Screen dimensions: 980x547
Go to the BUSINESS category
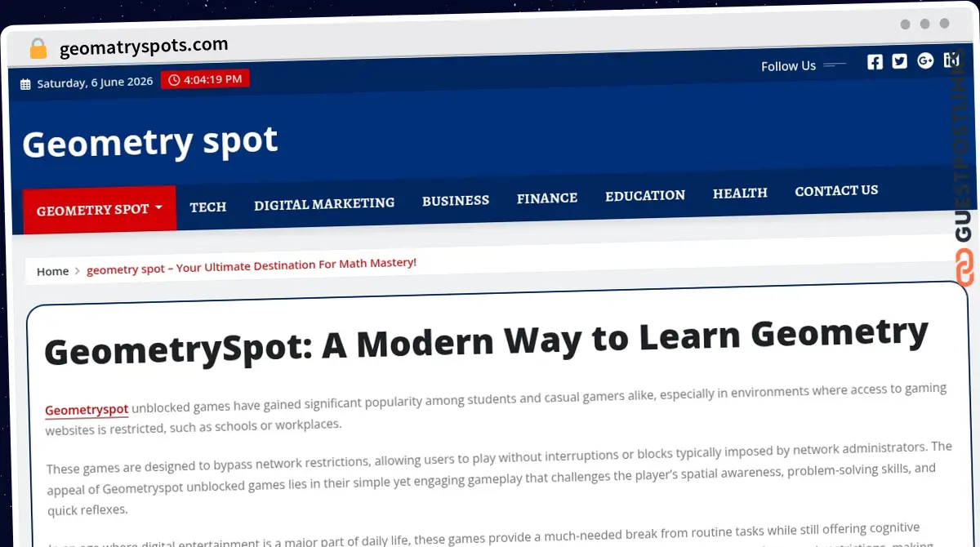pyautogui.click(x=456, y=200)
